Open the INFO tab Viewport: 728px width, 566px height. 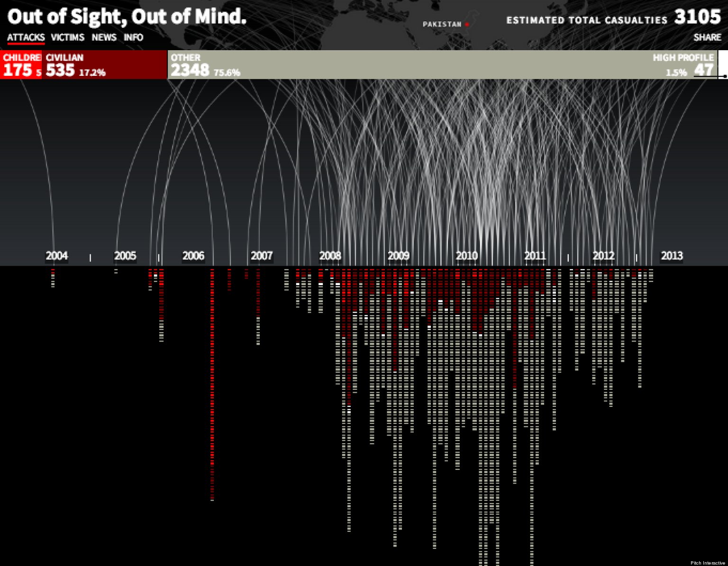point(134,37)
